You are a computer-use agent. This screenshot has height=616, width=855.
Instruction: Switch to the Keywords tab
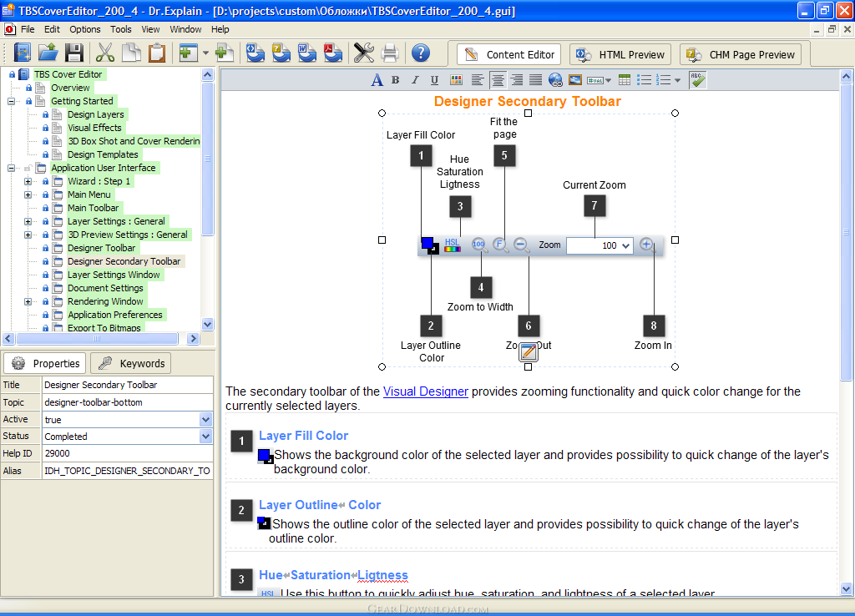131,364
